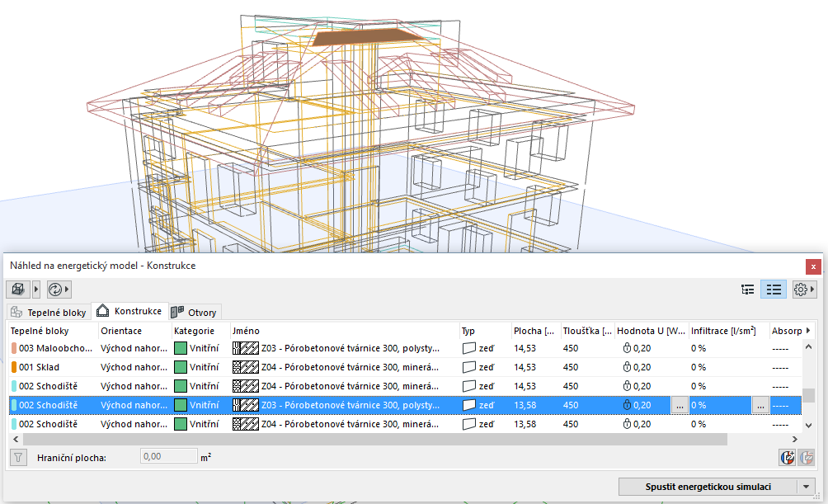This screenshot has width=828, height=504.
Task: Select the flat list view icon
Action: click(x=773, y=290)
